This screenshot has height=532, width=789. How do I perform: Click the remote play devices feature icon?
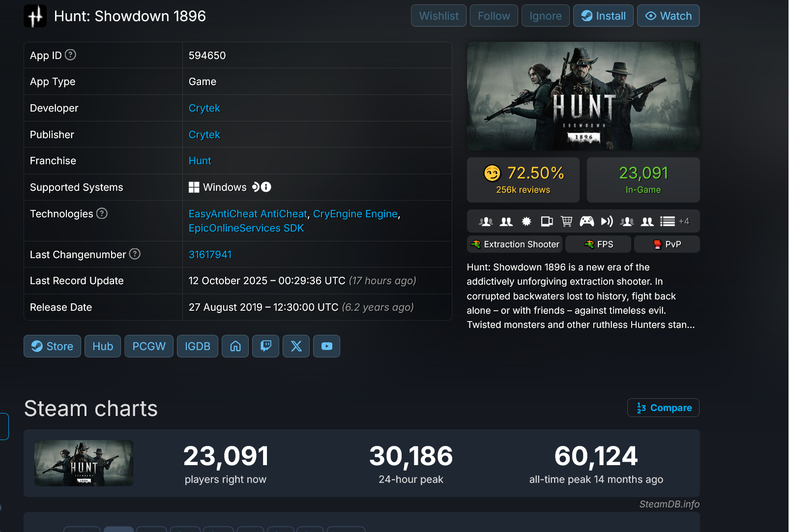tap(547, 221)
